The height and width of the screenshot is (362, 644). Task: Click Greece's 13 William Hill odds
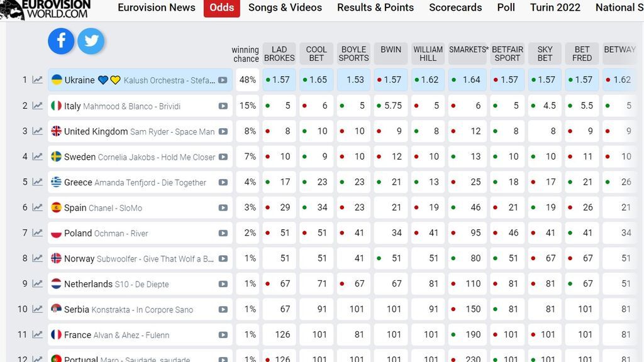(x=428, y=182)
